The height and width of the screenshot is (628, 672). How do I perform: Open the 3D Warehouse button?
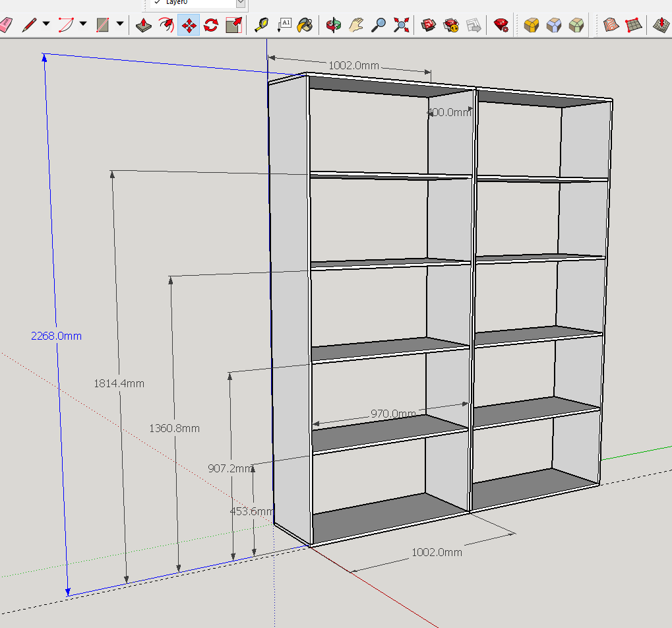coord(429,25)
